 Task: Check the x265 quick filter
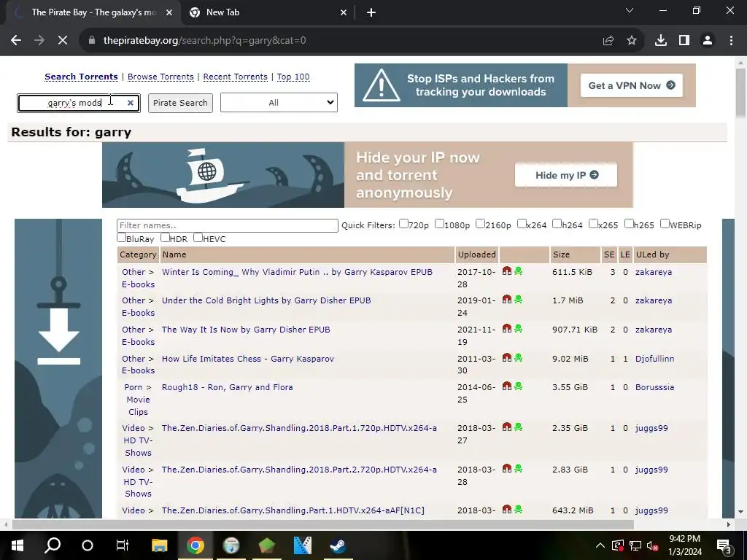click(x=593, y=223)
